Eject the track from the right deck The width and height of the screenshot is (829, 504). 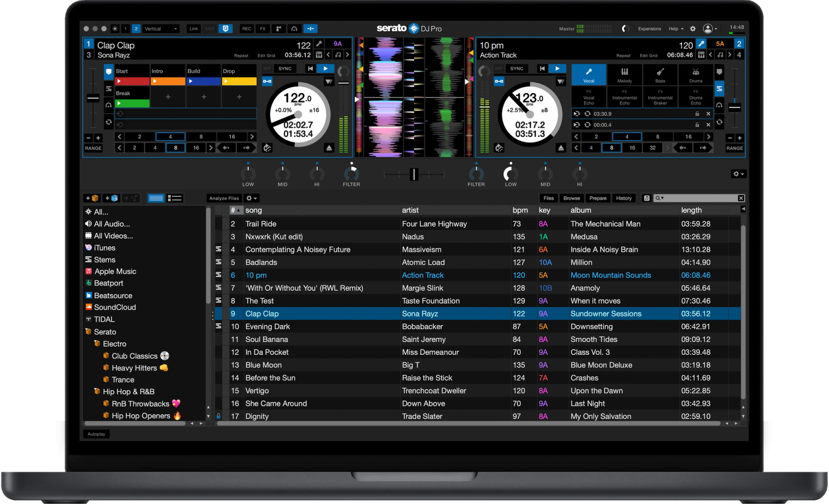[561, 148]
